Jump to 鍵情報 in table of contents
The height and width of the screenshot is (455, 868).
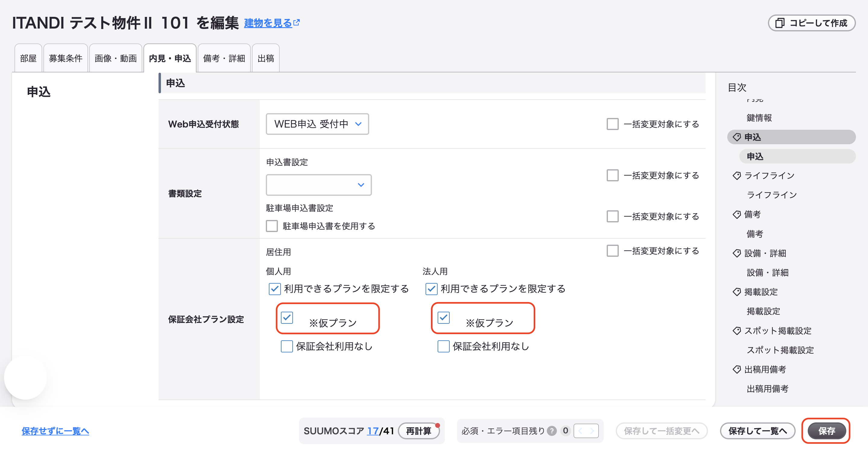(x=759, y=118)
